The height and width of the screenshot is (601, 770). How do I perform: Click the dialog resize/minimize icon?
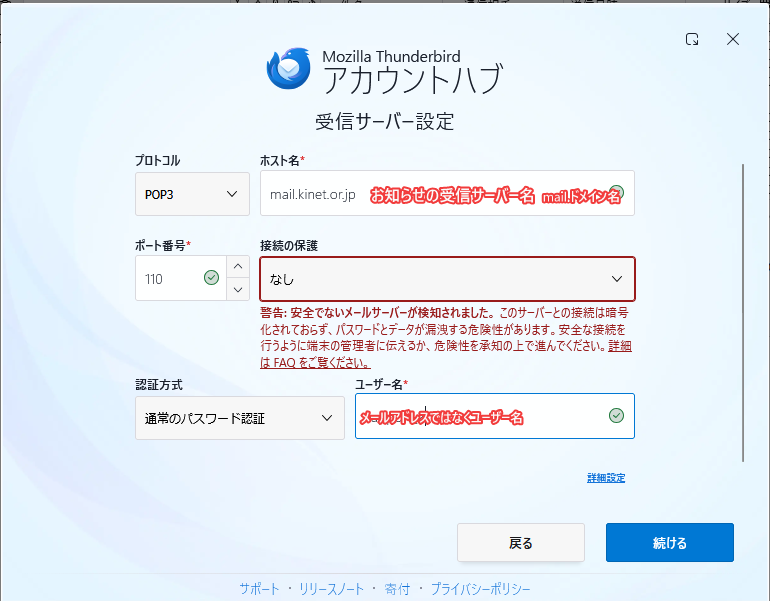tap(692, 39)
